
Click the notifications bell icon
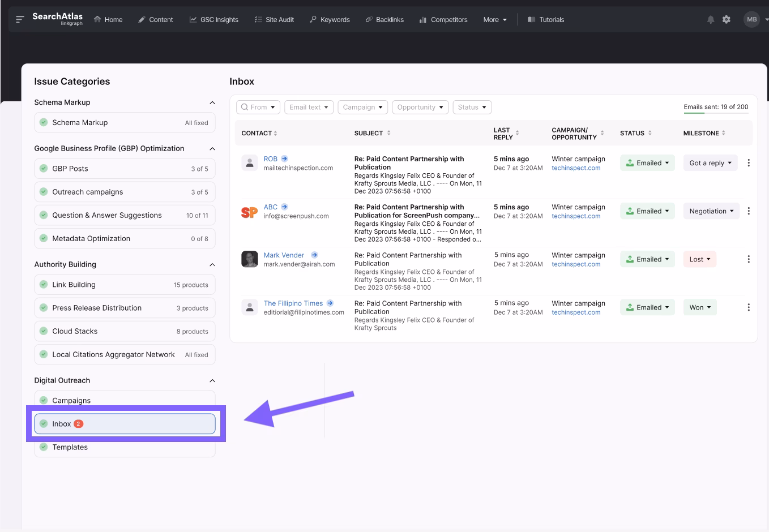tap(710, 20)
